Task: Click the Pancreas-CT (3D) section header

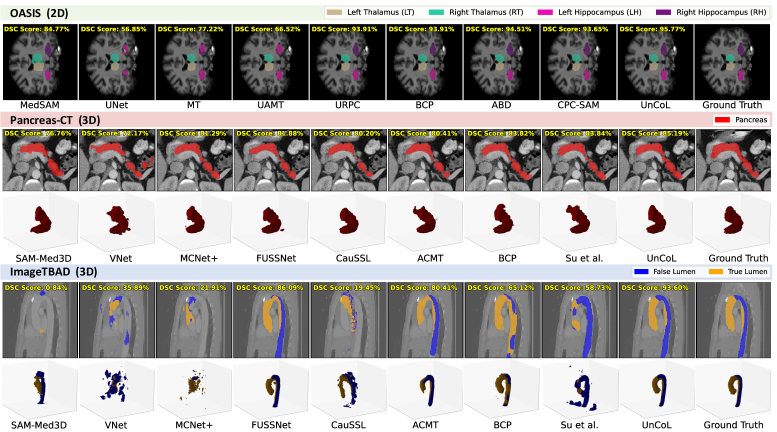Action: click(x=55, y=120)
